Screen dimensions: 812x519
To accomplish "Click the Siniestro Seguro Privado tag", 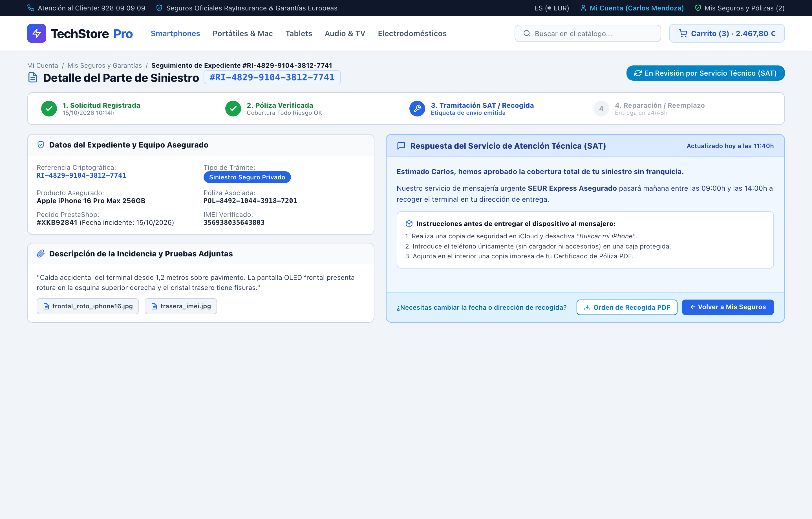I will 247,177.
